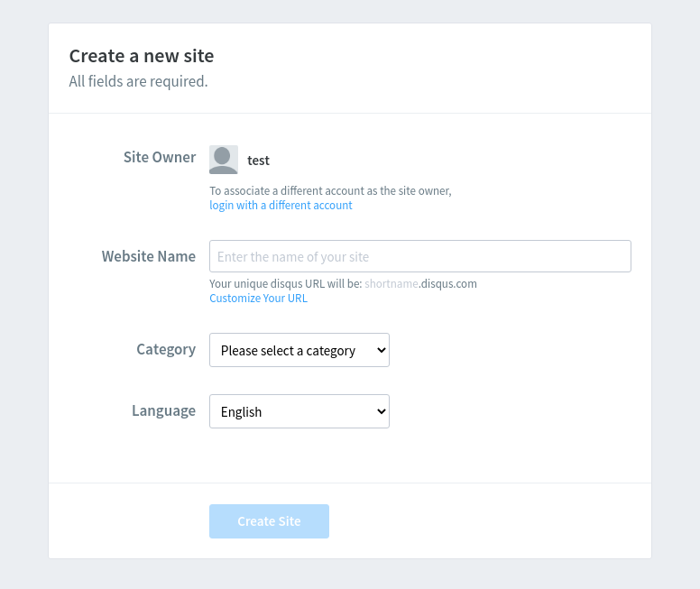Click the "All fields are required." subtitle
The width and height of the screenshot is (700, 589).
pyautogui.click(x=138, y=81)
